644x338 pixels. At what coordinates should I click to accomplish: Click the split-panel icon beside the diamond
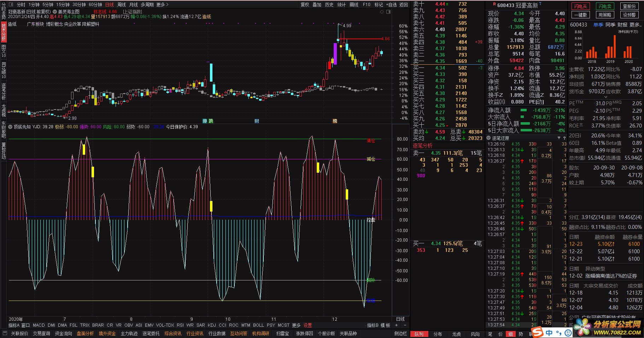pos(388,12)
